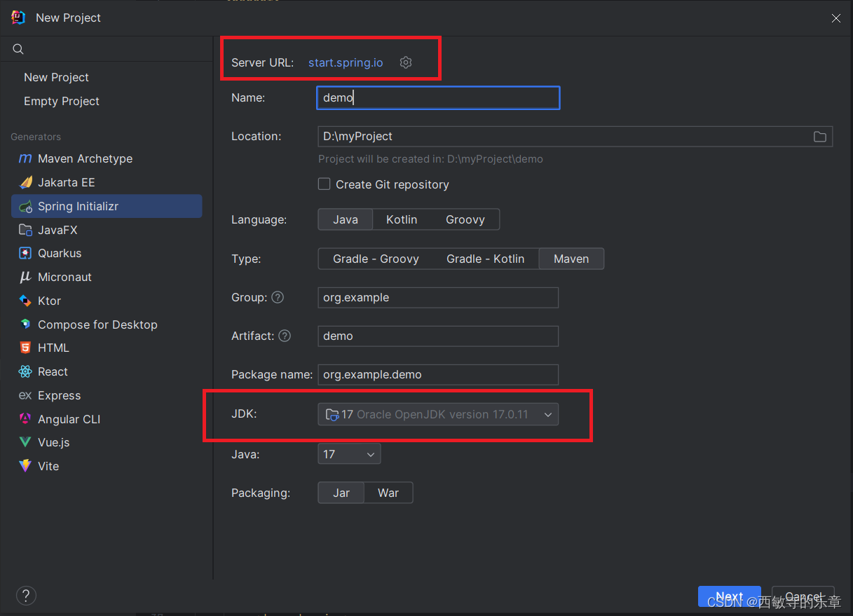Browse for Location with folder icon
The height and width of the screenshot is (616, 853).
click(x=819, y=137)
